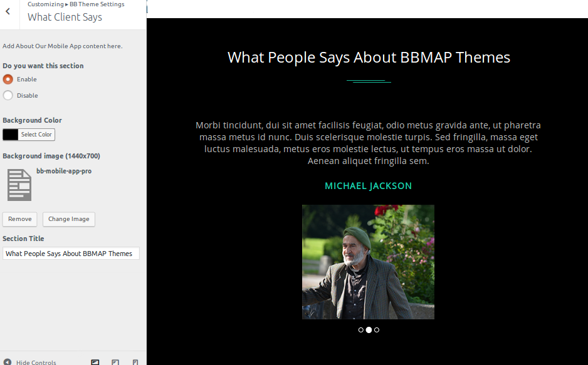Click the bb-mobile-app-pro file name
Image resolution: width=588 pixels, height=365 pixels.
click(64, 171)
